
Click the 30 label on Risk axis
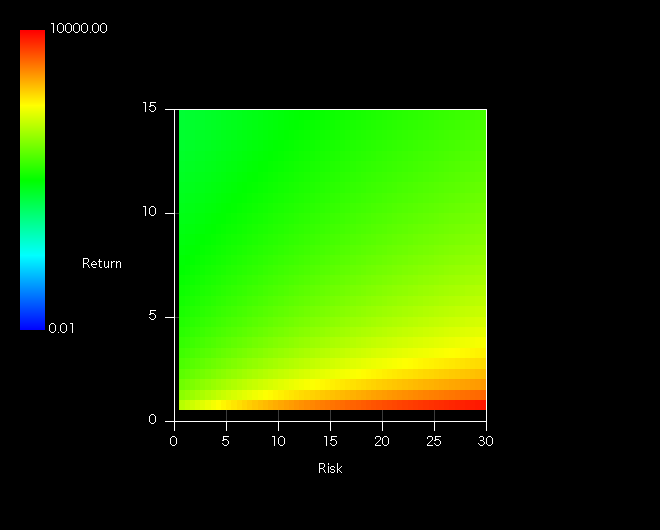pos(486,441)
